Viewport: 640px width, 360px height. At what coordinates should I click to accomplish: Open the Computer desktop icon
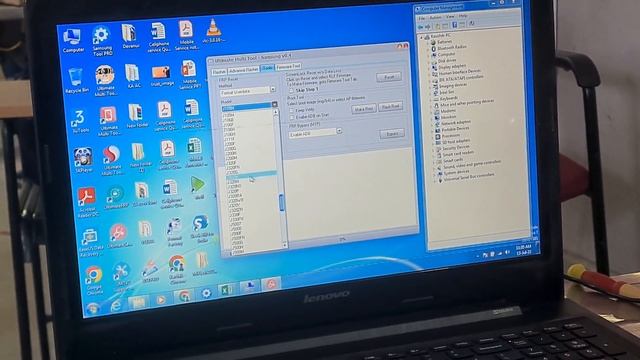(x=72, y=41)
